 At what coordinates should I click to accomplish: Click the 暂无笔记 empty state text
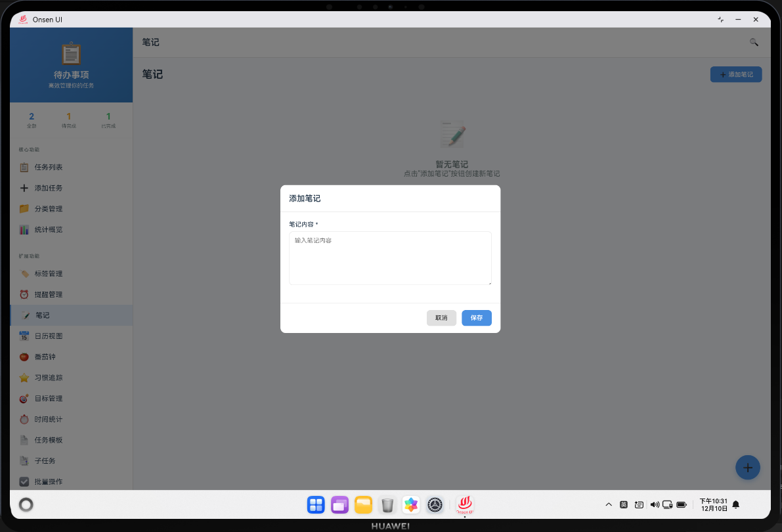(x=452, y=164)
